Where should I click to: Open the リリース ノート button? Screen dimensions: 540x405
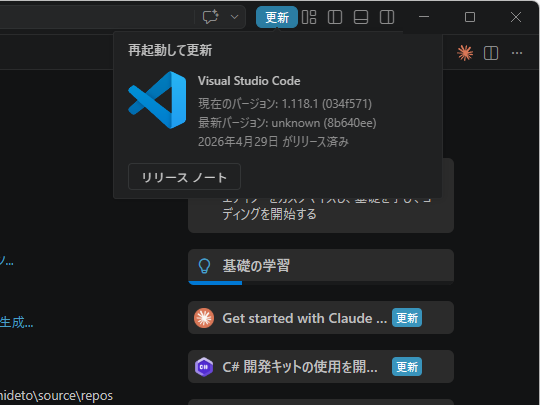point(184,177)
